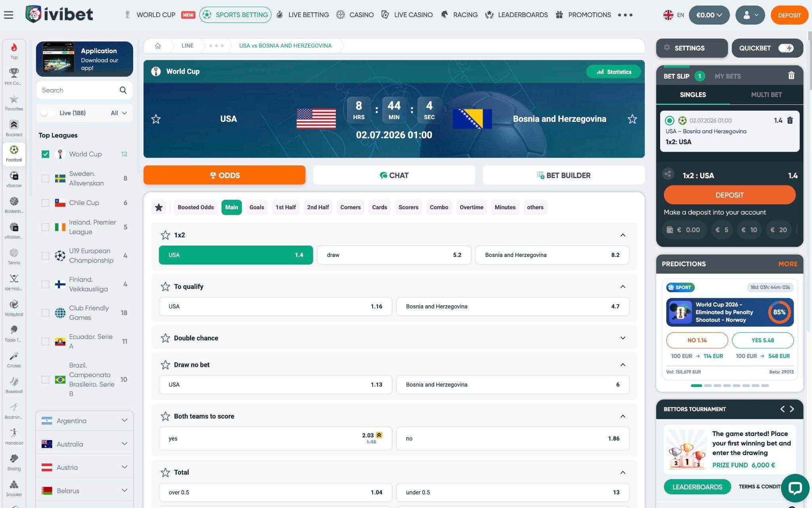Clear the bet slip with the header trash icon

pos(791,75)
